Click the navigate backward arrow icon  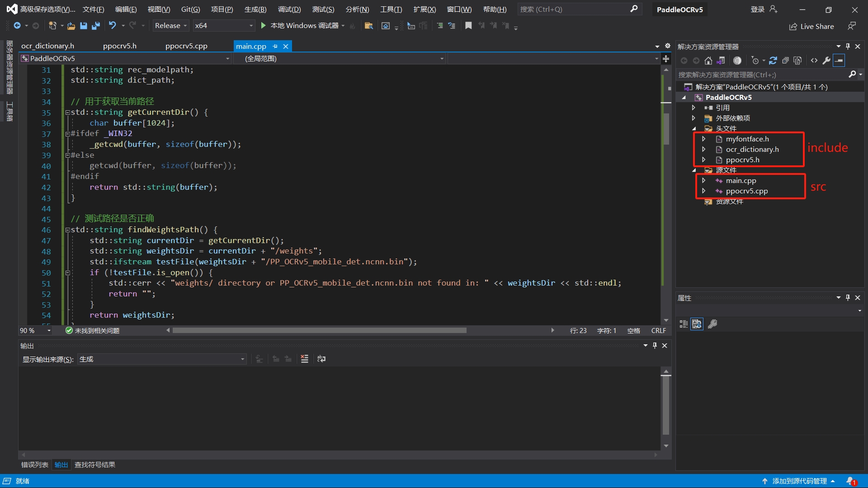[x=17, y=26]
